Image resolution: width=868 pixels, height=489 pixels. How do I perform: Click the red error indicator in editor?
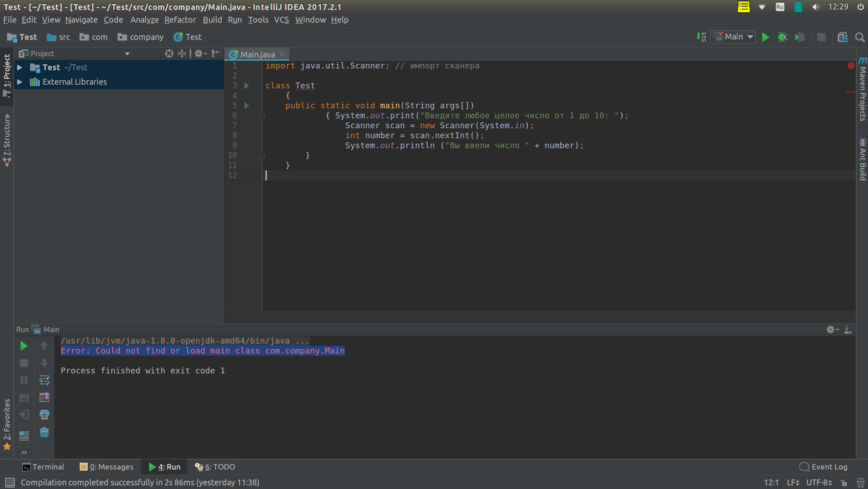pyautogui.click(x=851, y=66)
